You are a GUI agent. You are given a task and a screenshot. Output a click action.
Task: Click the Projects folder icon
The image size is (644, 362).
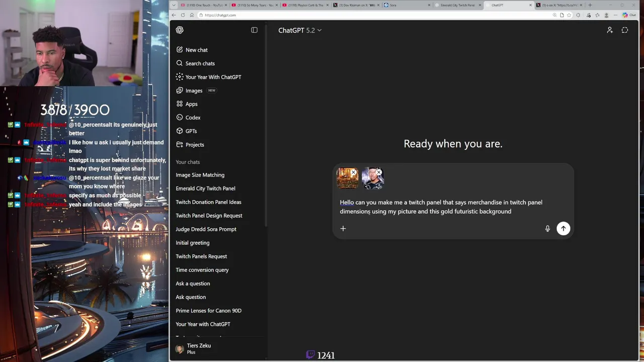tap(180, 145)
